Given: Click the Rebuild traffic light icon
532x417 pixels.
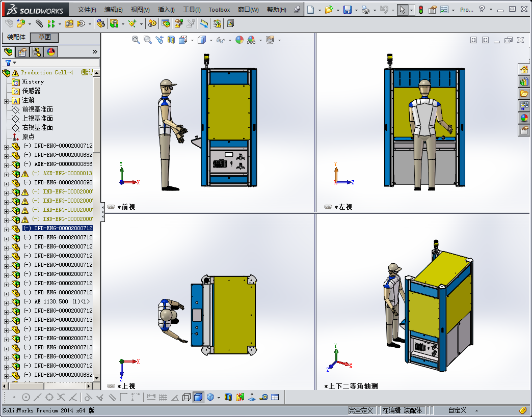Looking at the screenshot, I should tap(420, 10).
